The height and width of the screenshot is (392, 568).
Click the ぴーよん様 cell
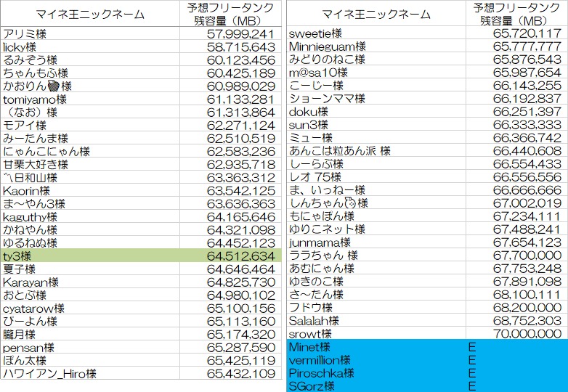coord(90,321)
